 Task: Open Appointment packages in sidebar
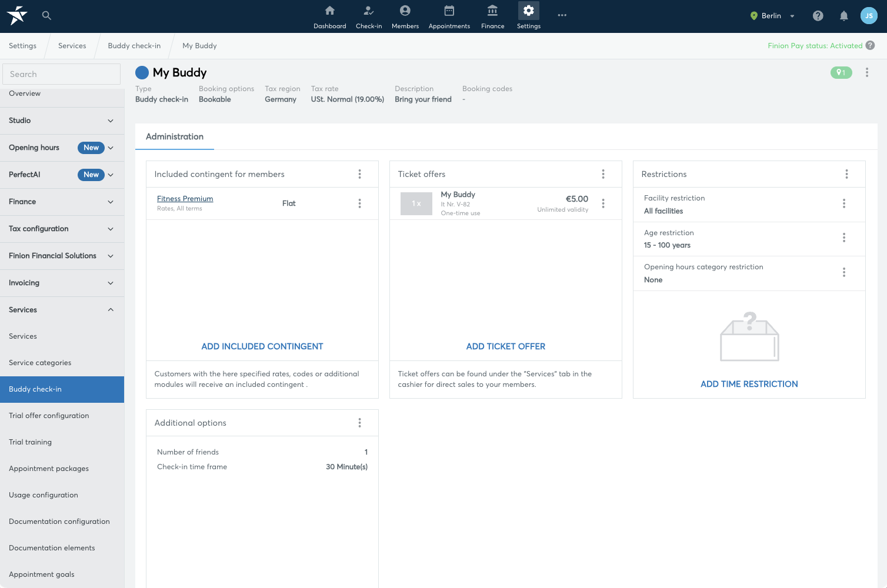62,469
